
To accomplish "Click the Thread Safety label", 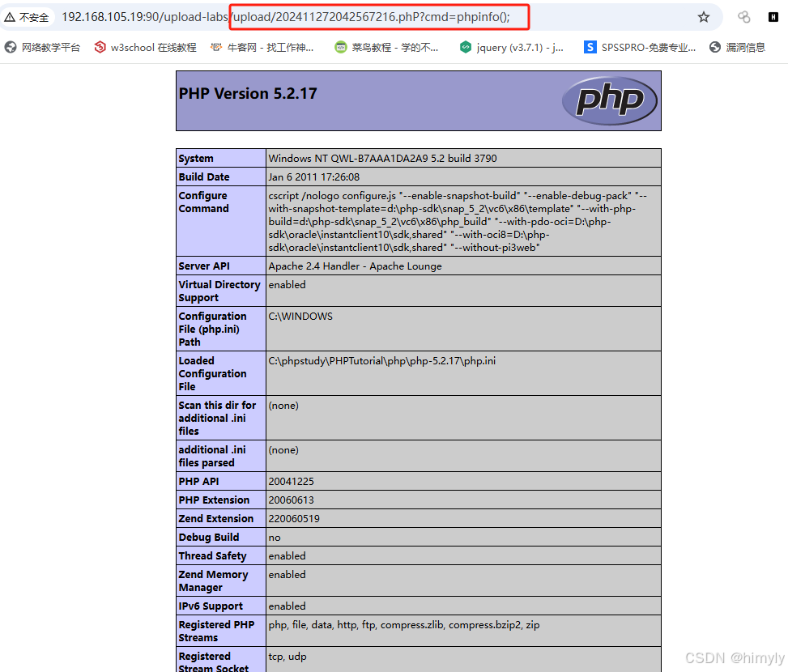I will [212, 555].
